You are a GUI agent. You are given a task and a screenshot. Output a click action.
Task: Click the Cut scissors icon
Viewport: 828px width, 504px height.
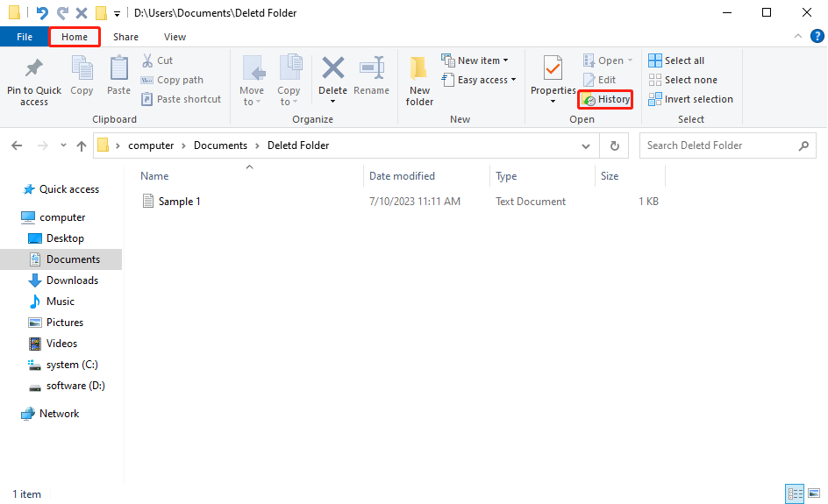tap(147, 60)
